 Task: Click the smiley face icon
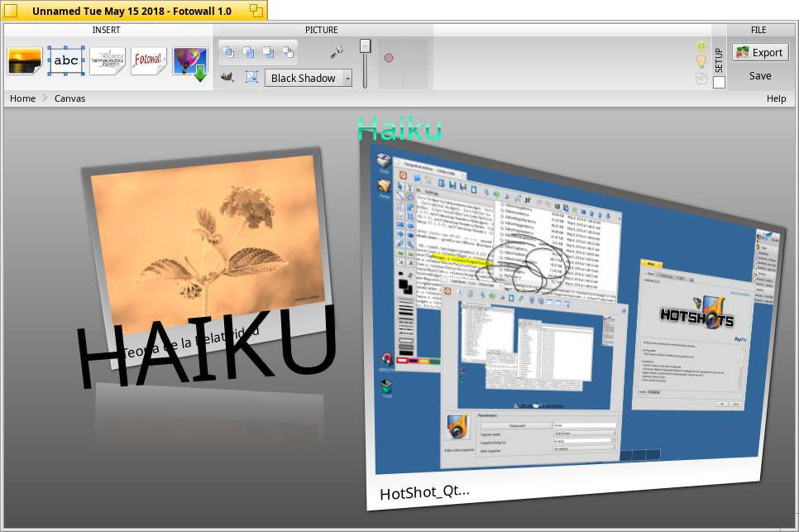(701, 46)
